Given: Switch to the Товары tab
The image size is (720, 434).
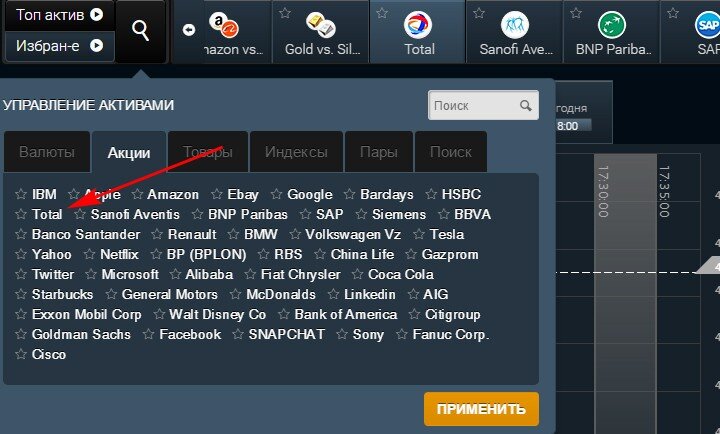Looking at the screenshot, I should [x=208, y=152].
